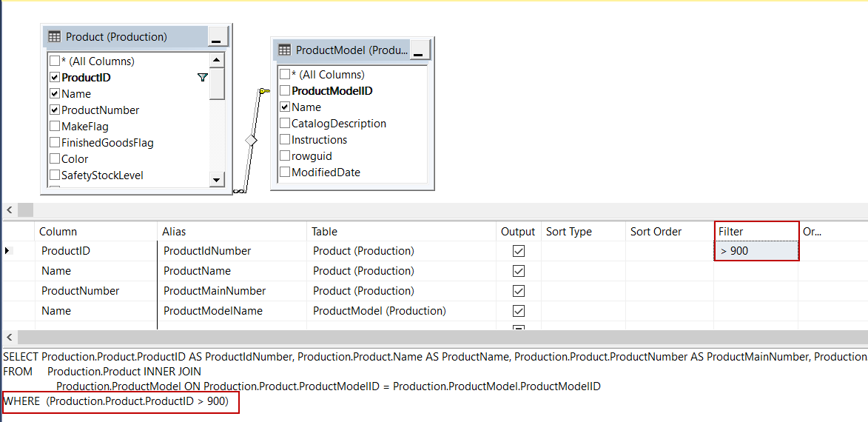
Task: Click the Product table grid icon
Action: coord(54,37)
